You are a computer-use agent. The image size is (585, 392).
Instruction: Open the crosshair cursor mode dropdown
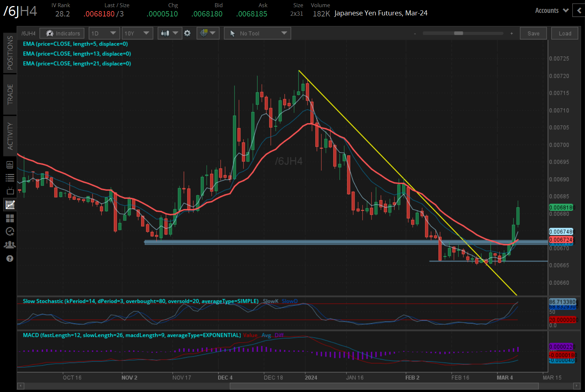pos(208,33)
